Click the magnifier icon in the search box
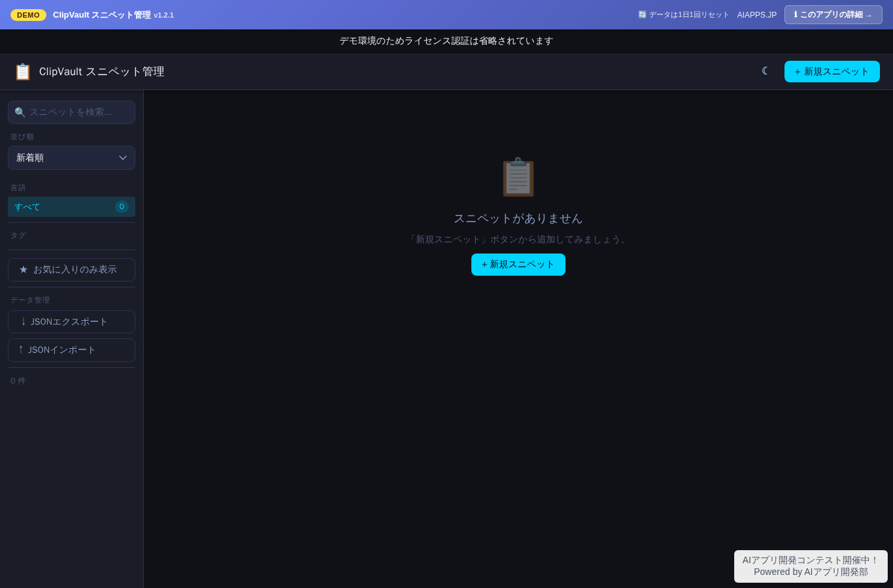Viewport: 893px width, 588px height. (x=20, y=112)
